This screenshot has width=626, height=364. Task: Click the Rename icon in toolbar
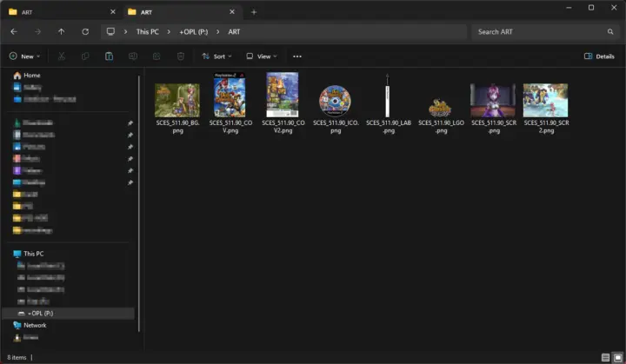click(133, 56)
